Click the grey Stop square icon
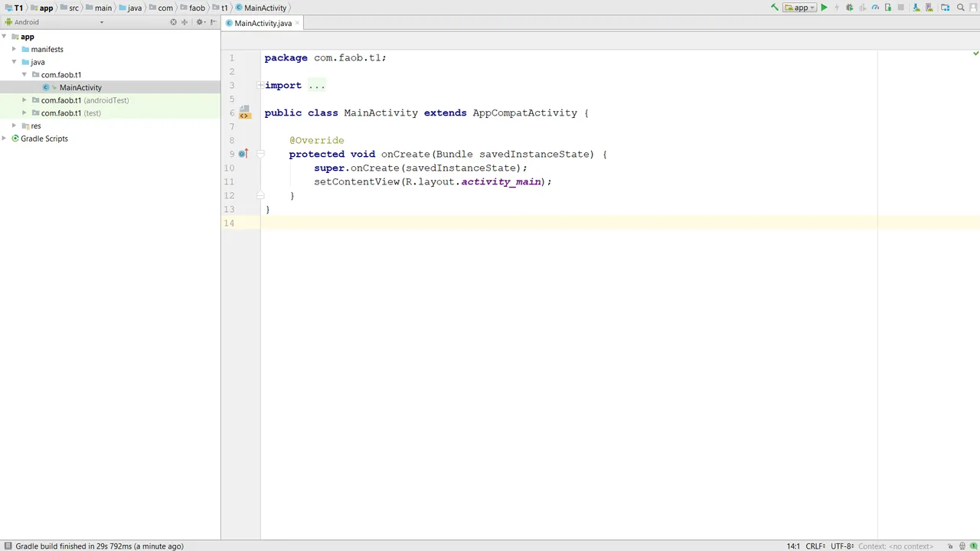980x551 pixels. coord(901,8)
